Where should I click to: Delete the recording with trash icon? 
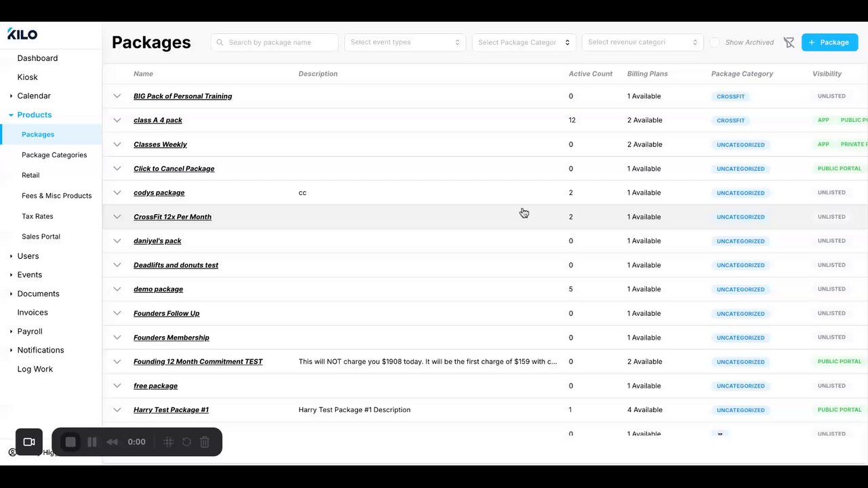coord(205,442)
